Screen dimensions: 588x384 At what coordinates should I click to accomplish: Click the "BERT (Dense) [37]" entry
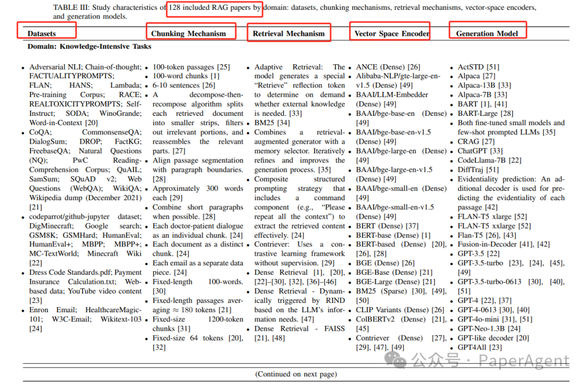coord(387,226)
